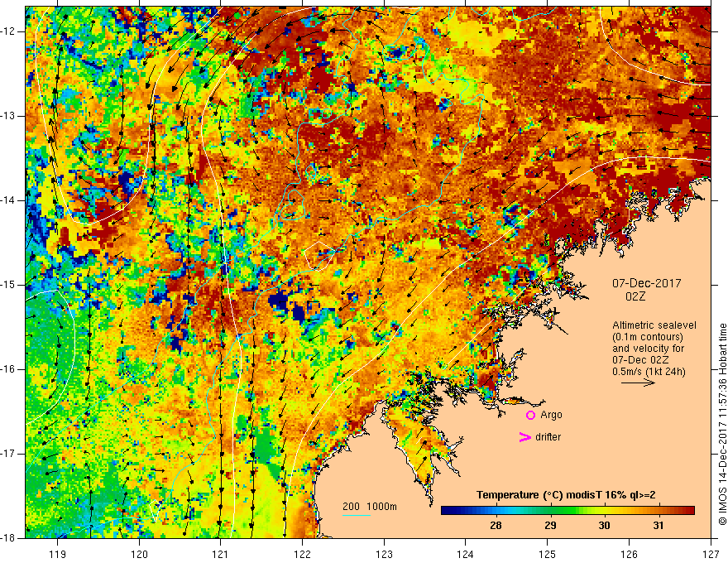Click the longitude 126 axis label
Viewport: 728px width, 563px height.
(x=629, y=554)
